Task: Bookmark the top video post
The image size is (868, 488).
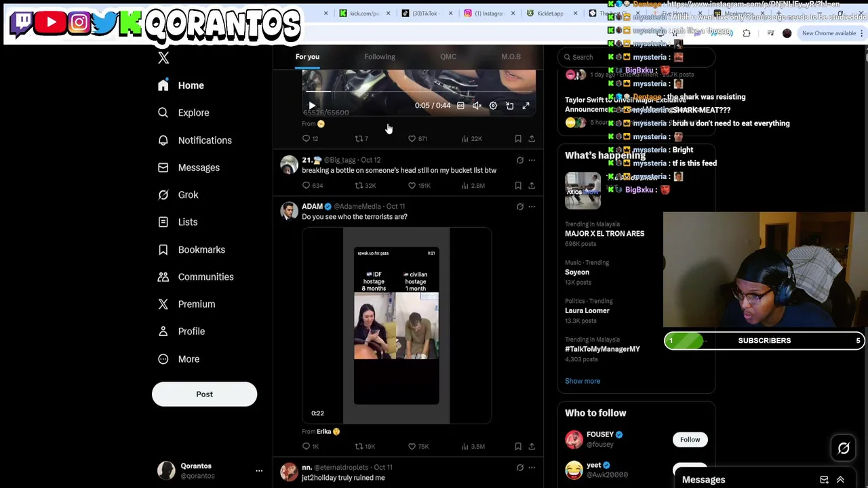Action: click(x=518, y=138)
